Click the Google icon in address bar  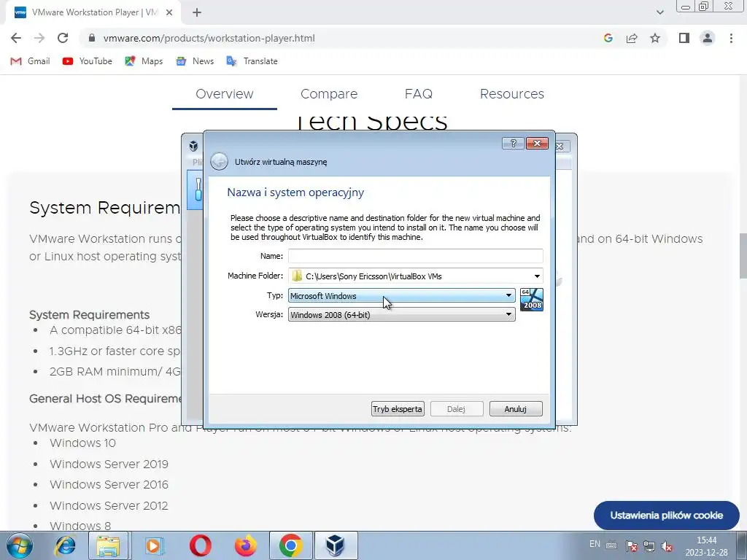(x=608, y=38)
